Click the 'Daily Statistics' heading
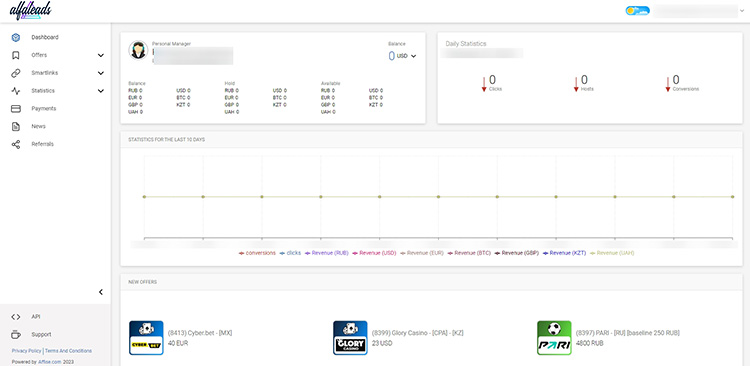 click(466, 44)
